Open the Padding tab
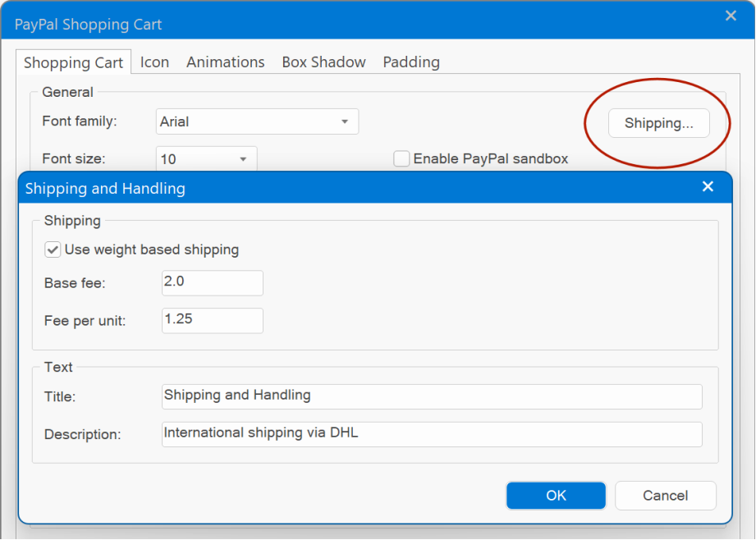Screen dimensions: 756x540 (411, 62)
